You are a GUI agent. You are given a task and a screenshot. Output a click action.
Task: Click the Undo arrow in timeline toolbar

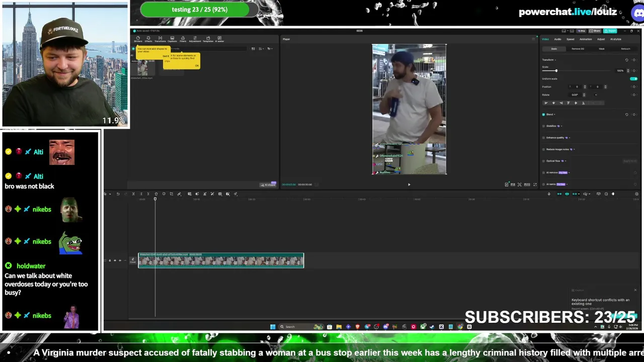coord(118,194)
